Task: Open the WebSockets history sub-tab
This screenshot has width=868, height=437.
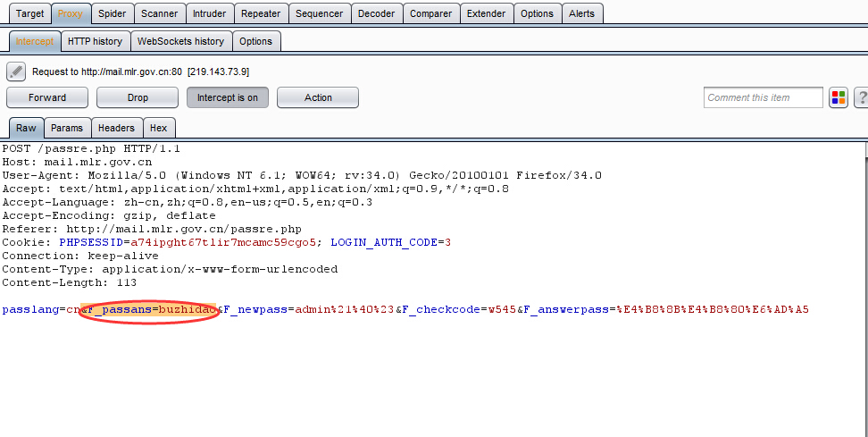Action: click(x=180, y=41)
